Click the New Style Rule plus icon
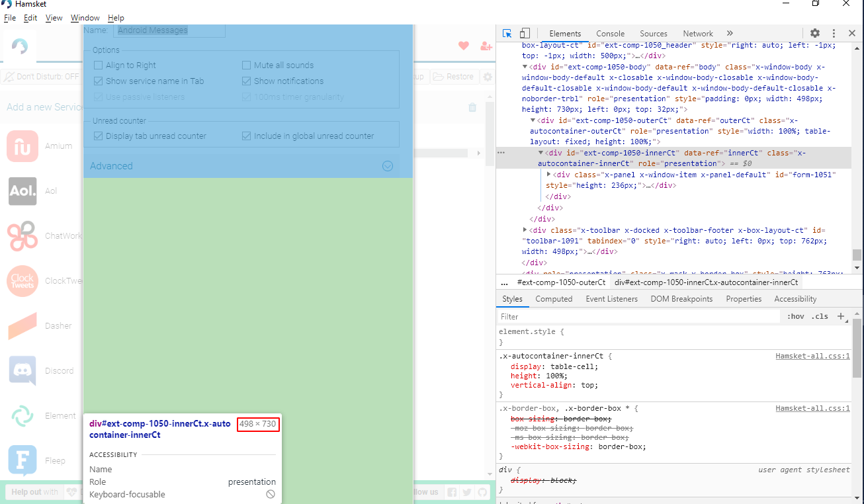This screenshot has width=864, height=504. (x=842, y=316)
